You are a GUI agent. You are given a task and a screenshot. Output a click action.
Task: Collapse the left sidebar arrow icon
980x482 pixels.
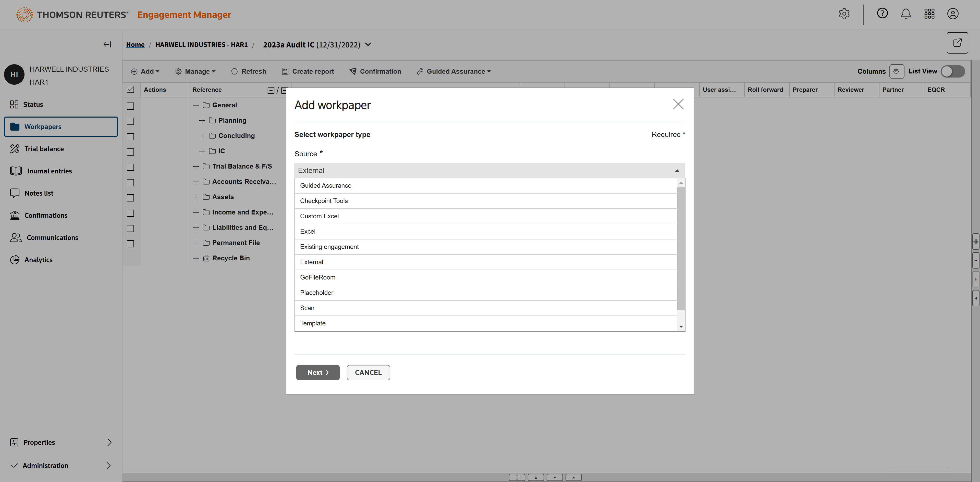tap(107, 44)
